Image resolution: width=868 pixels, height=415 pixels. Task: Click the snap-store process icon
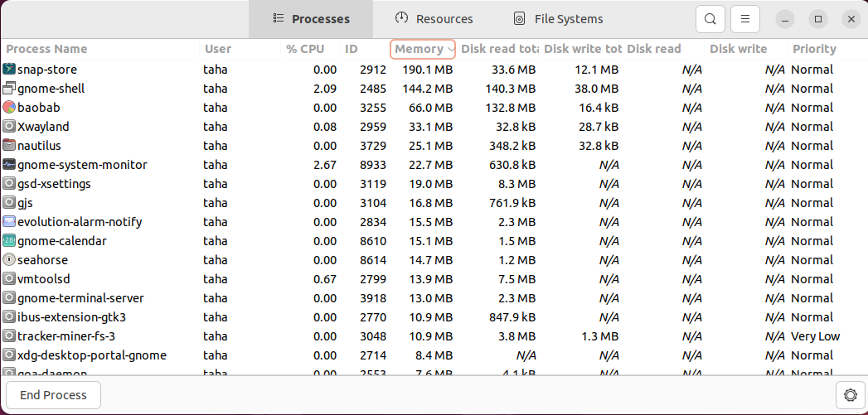click(x=9, y=70)
